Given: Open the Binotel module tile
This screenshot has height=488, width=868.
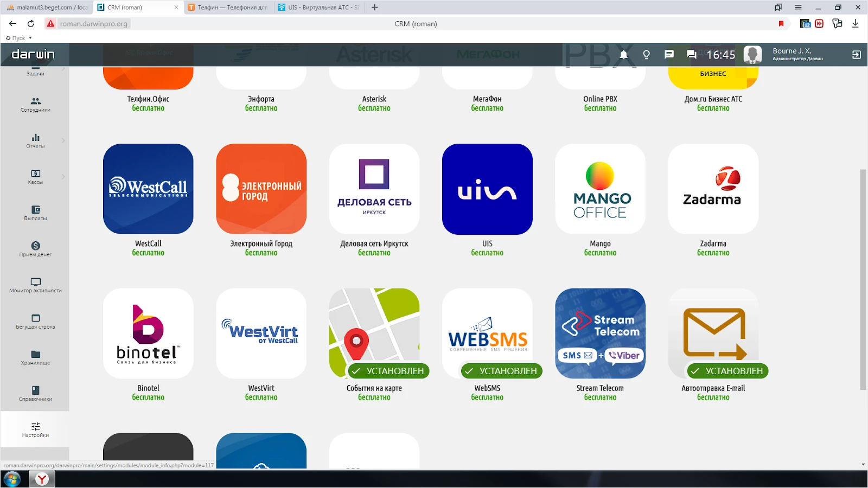Looking at the screenshot, I should click(148, 333).
